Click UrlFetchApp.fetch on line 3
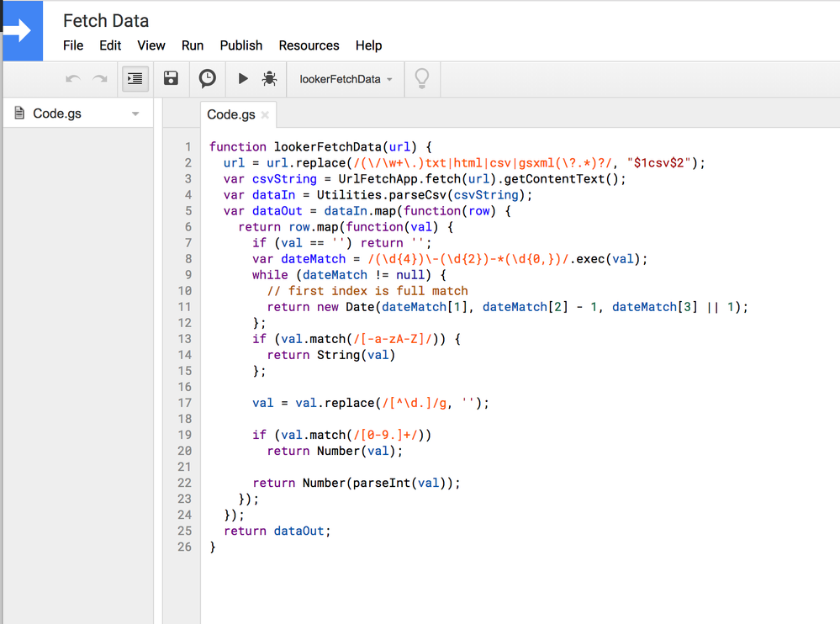Viewport: 840px width, 624px height. coord(399,179)
